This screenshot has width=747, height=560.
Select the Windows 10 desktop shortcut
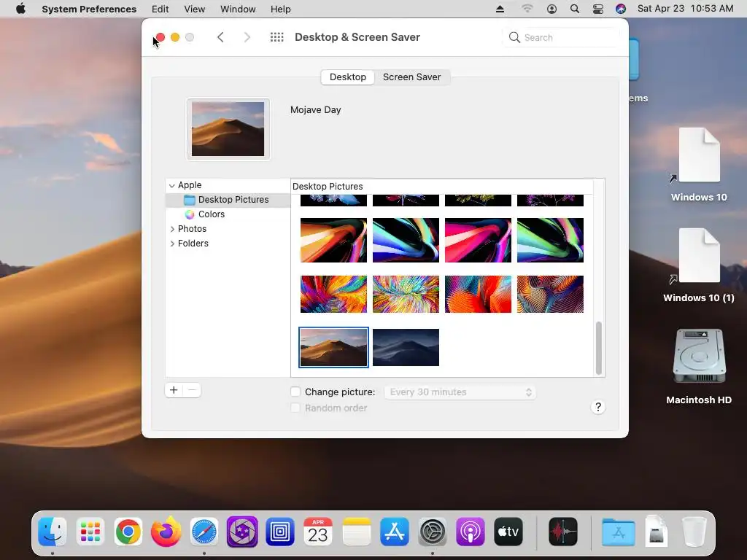coord(699,164)
